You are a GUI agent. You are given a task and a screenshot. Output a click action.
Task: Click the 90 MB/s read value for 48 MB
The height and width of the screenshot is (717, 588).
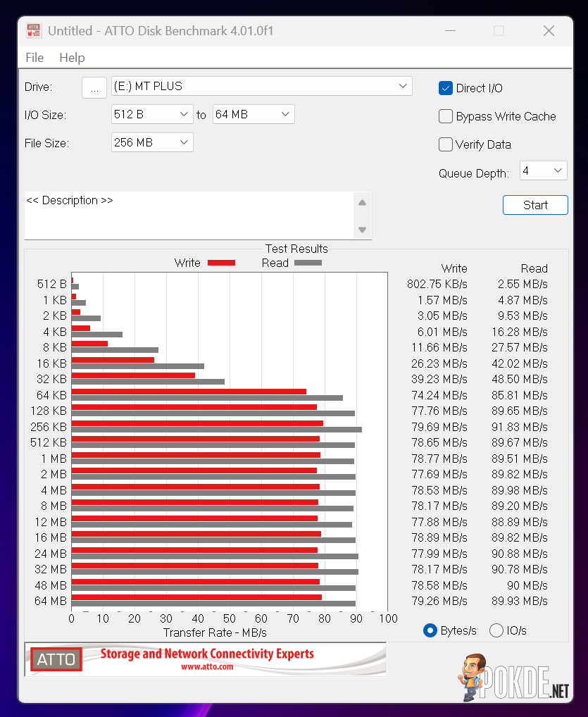click(x=527, y=585)
